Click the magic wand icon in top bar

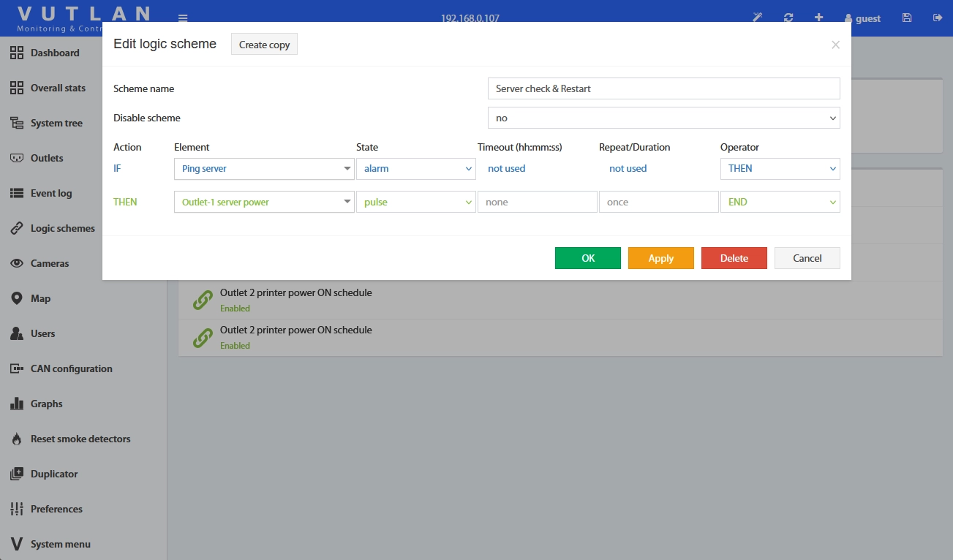[x=758, y=18]
